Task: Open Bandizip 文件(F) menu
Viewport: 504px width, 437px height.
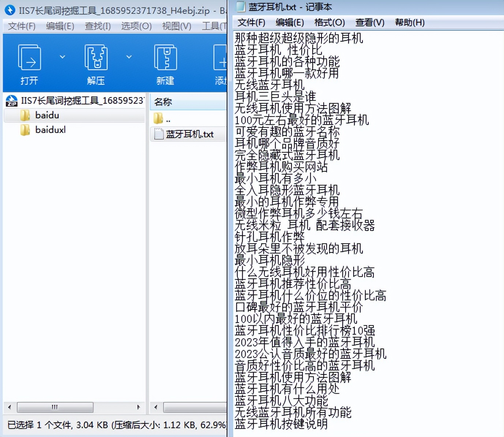Action: (22, 26)
